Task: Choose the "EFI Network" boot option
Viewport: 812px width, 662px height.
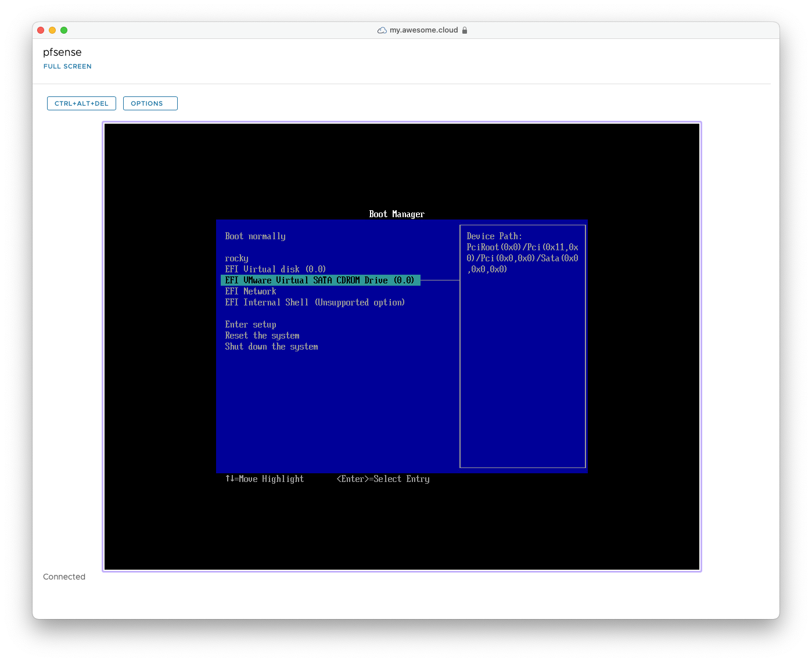Action: 250,292
